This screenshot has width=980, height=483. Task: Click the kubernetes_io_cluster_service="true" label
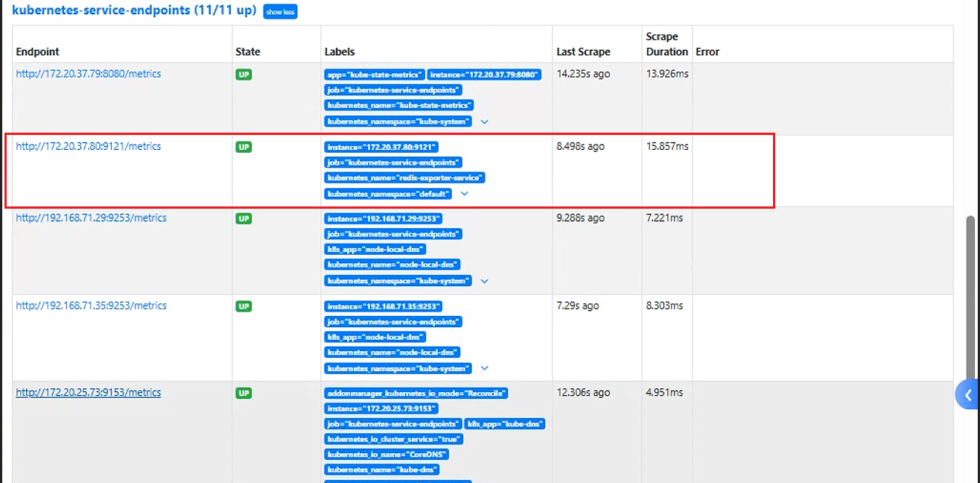(x=394, y=439)
